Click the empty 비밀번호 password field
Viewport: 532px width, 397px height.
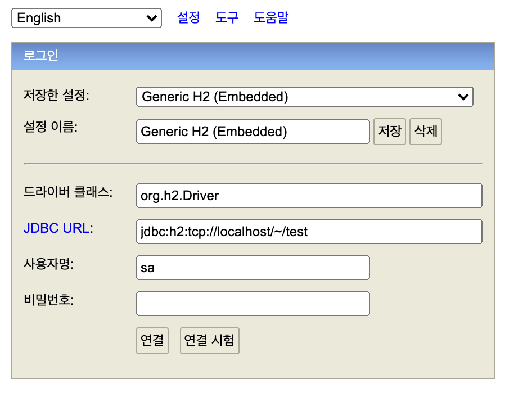point(253,304)
